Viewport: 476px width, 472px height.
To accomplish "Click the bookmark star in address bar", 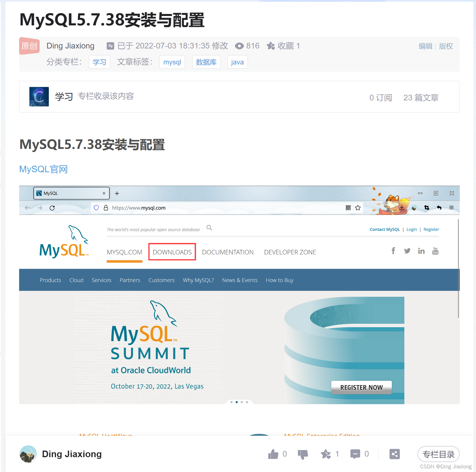I will click(x=358, y=208).
